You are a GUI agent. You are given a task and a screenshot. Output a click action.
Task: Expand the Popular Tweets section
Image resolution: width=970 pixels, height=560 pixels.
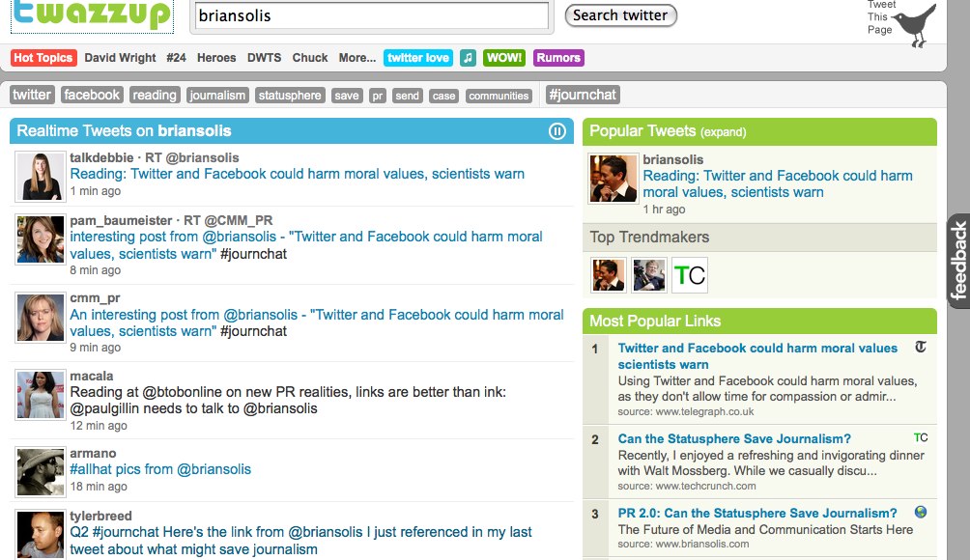click(x=724, y=132)
